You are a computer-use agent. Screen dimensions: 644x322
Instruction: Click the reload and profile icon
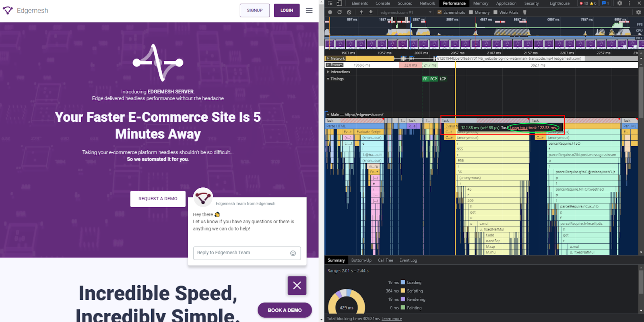(339, 12)
